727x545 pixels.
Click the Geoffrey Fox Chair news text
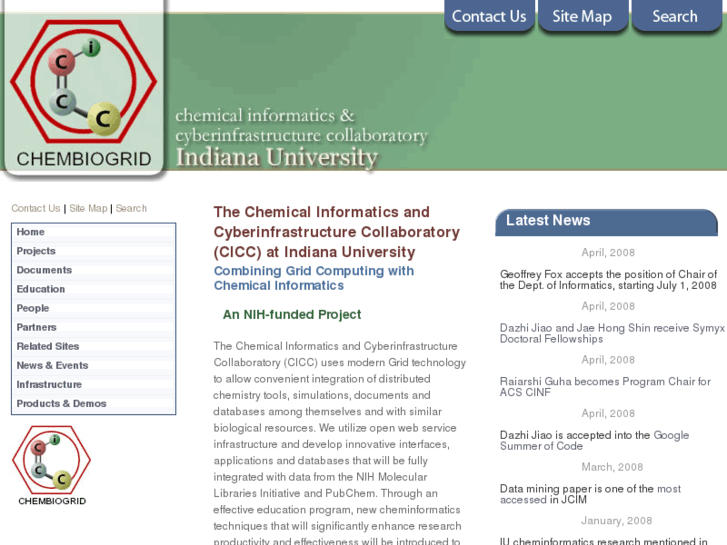click(608, 280)
